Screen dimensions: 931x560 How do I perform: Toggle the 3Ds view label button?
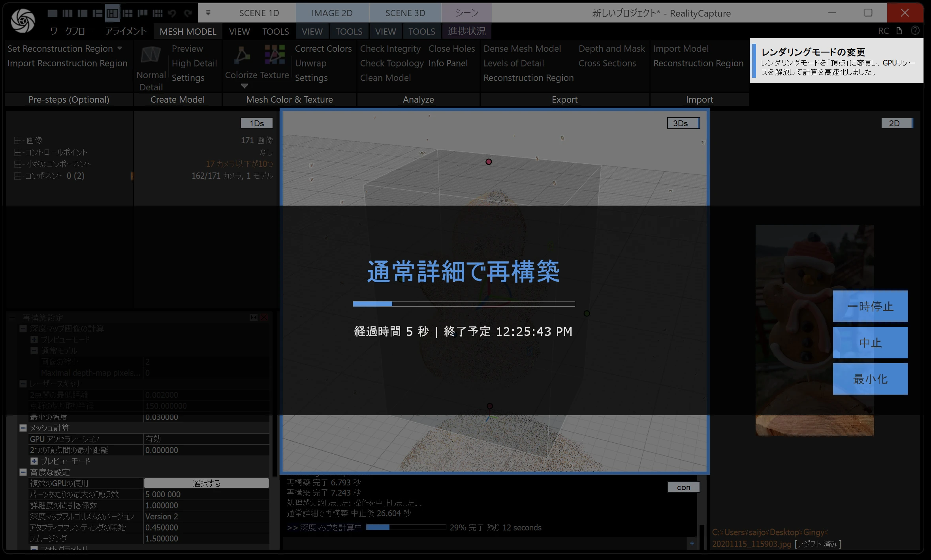coord(683,124)
